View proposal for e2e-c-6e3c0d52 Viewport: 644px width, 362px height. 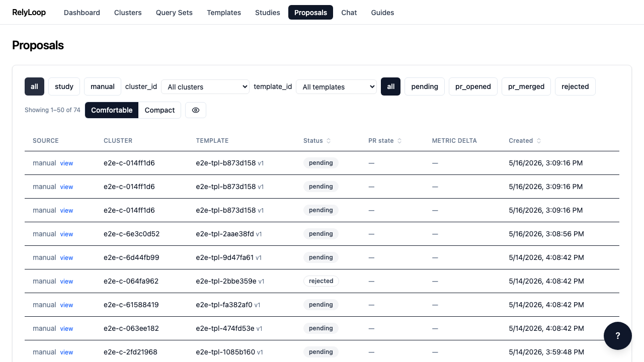66,234
